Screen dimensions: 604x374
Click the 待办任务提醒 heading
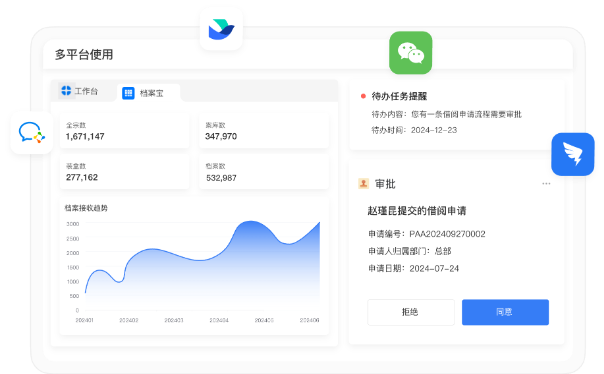[x=399, y=96]
